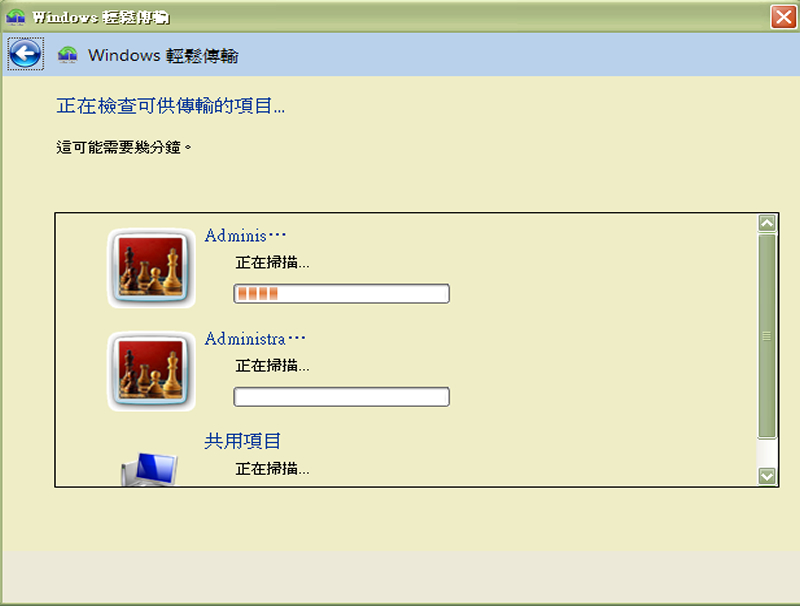Click the 這可能需要幾分鐘 message text
800x606 pixels.
[x=123, y=147]
